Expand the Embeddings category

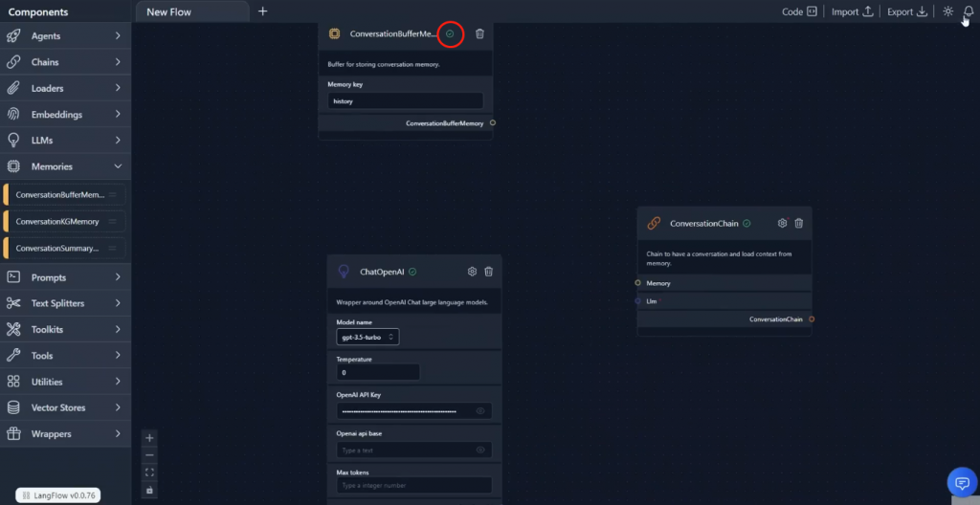coord(118,115)
